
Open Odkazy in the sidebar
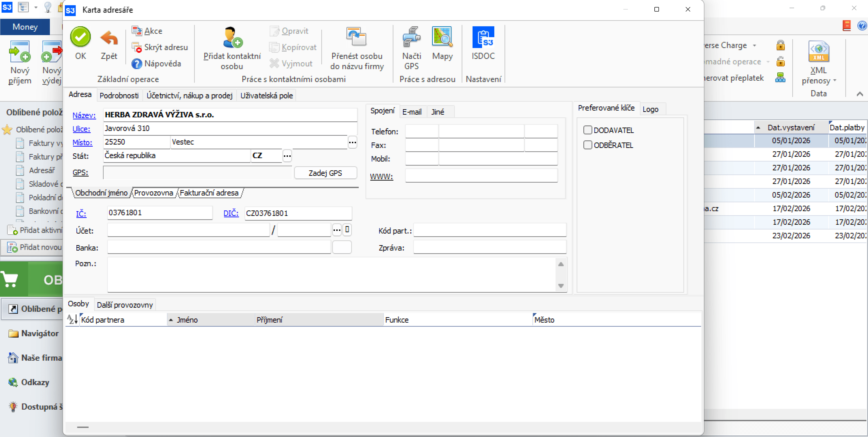click(29, 382)
